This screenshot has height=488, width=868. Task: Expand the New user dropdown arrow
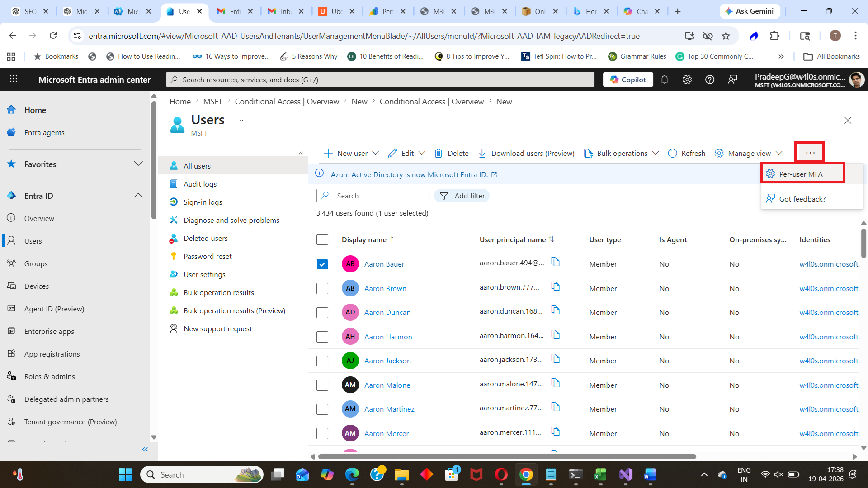375,153
